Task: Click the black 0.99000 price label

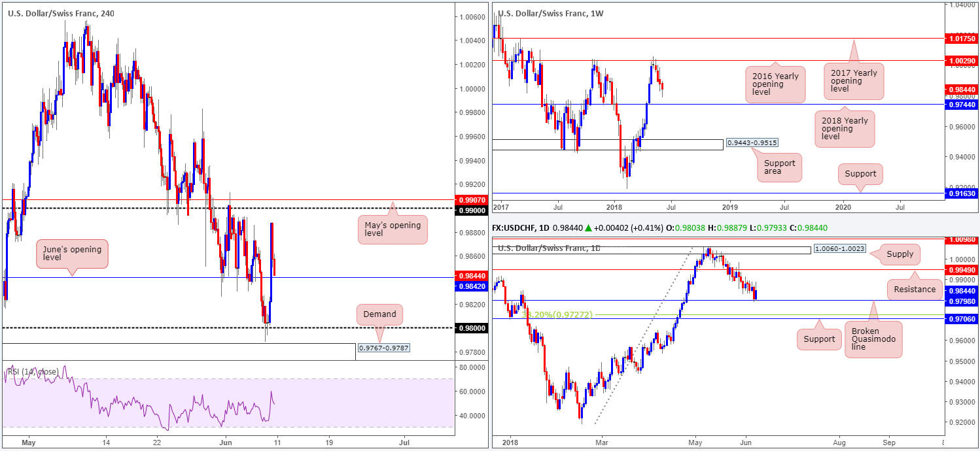Action: coord(471,210)
